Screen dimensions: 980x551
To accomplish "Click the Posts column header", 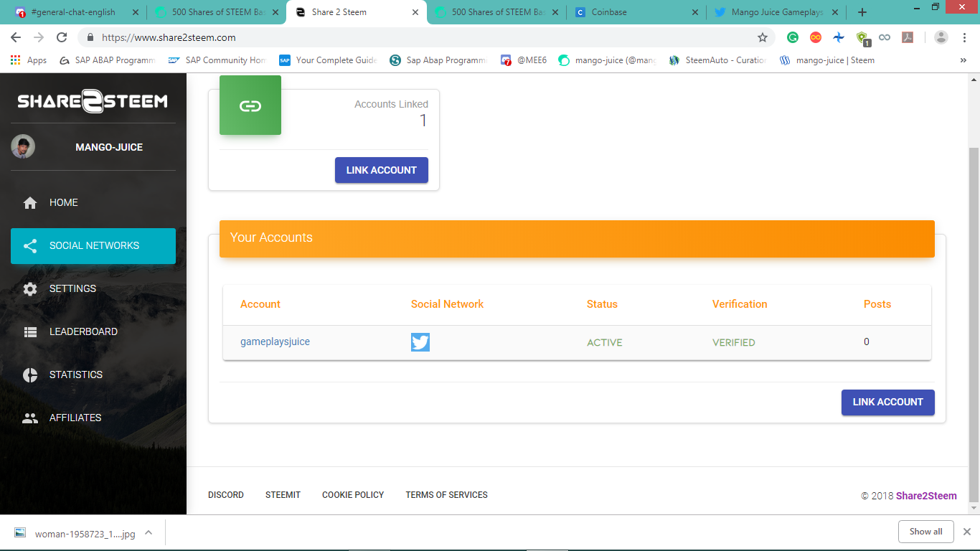I will tap(877, 304).
